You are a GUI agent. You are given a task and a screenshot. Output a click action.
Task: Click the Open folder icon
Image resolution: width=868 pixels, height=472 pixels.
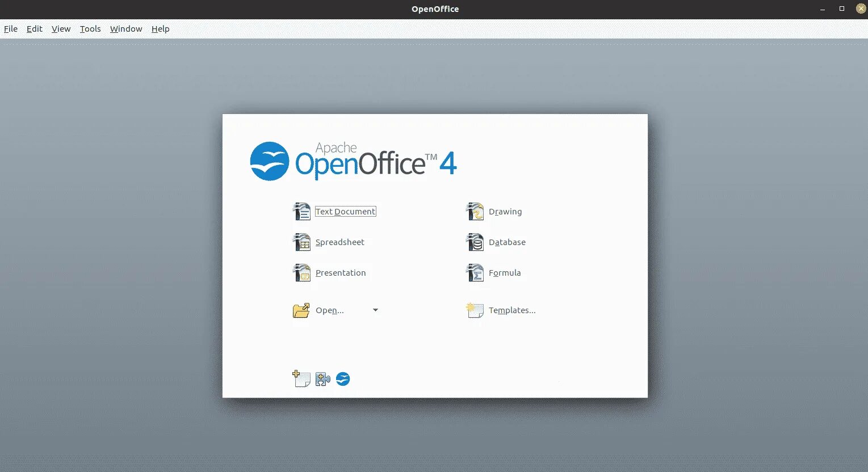point(301,310)
